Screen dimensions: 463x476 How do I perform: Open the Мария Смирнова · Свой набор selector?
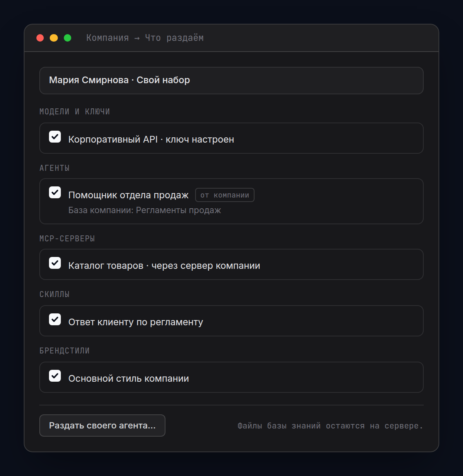click(231, 81)
